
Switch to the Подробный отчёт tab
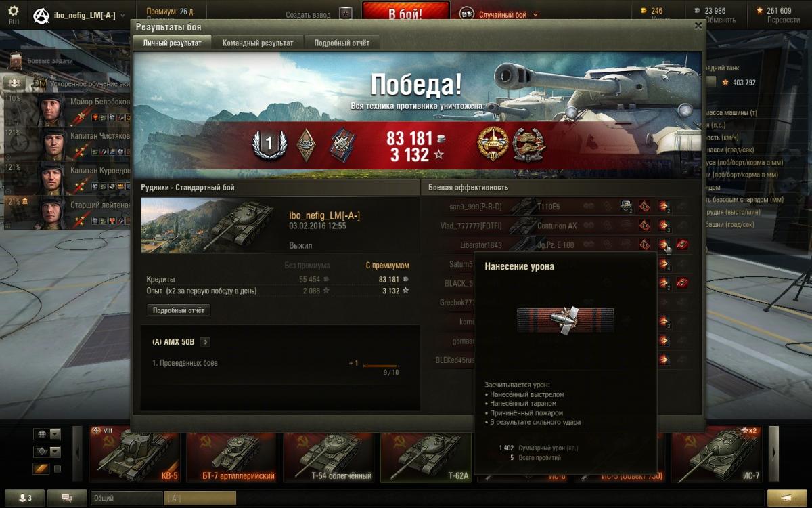pyautogui.click(x=342, y=43)
